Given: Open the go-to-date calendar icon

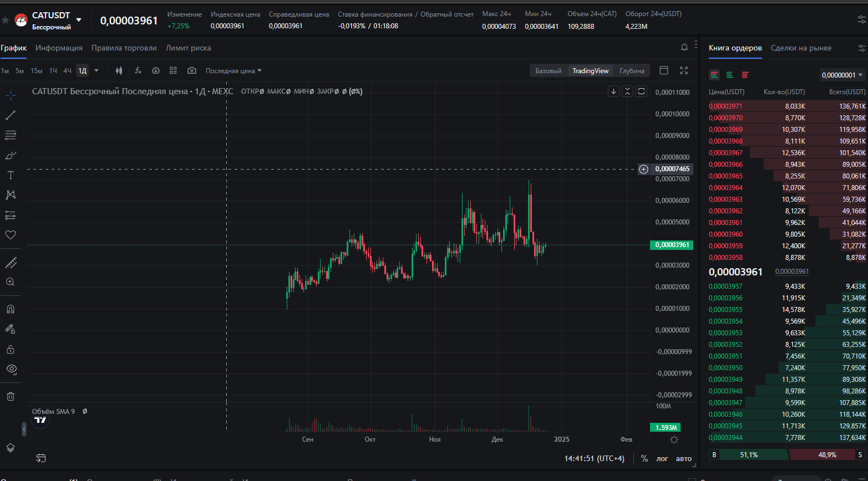Looking at the screenshot, I should [41, 458].
